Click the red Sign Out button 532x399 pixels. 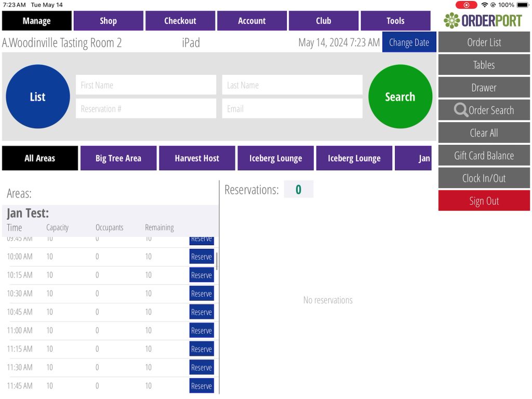coord(484,201)
